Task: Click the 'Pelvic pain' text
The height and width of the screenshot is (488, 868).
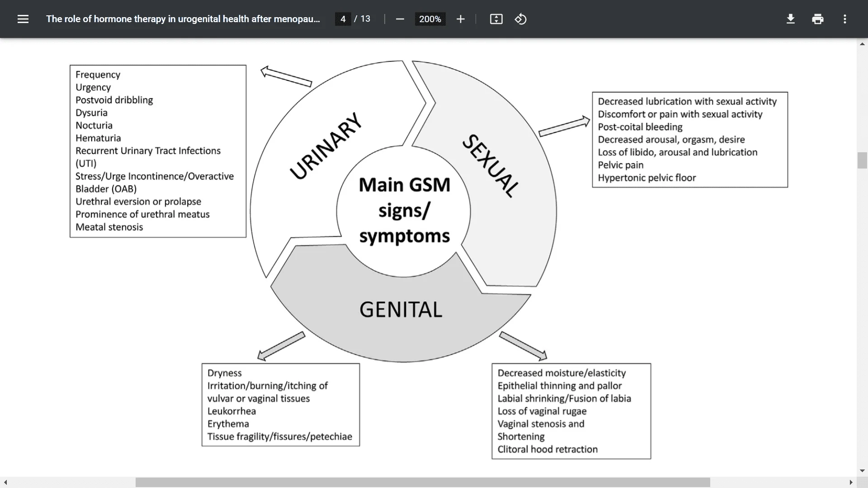Action: click(x=621, y=165)
